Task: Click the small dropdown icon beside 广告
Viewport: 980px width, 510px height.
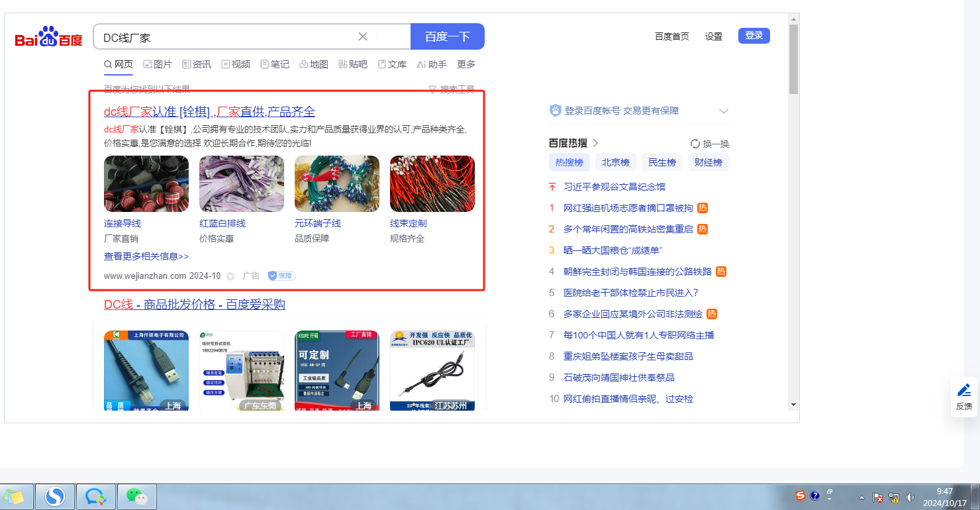Action: coord(230,276)
